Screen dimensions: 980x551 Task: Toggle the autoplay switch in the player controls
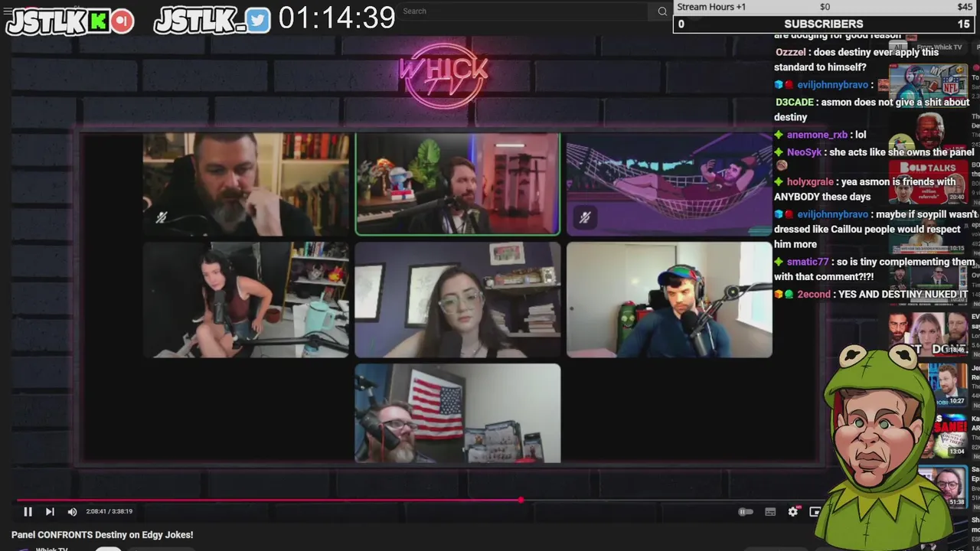[x=745, y=512]
